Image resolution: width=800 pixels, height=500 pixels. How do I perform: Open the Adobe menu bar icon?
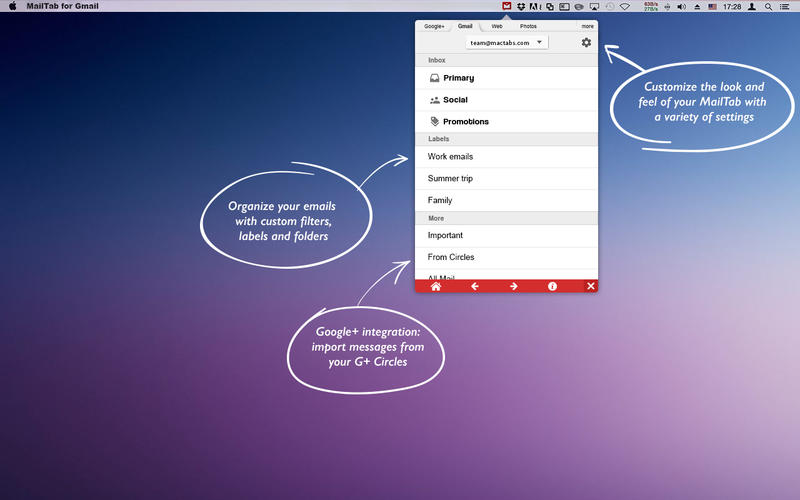coord(535,7)
